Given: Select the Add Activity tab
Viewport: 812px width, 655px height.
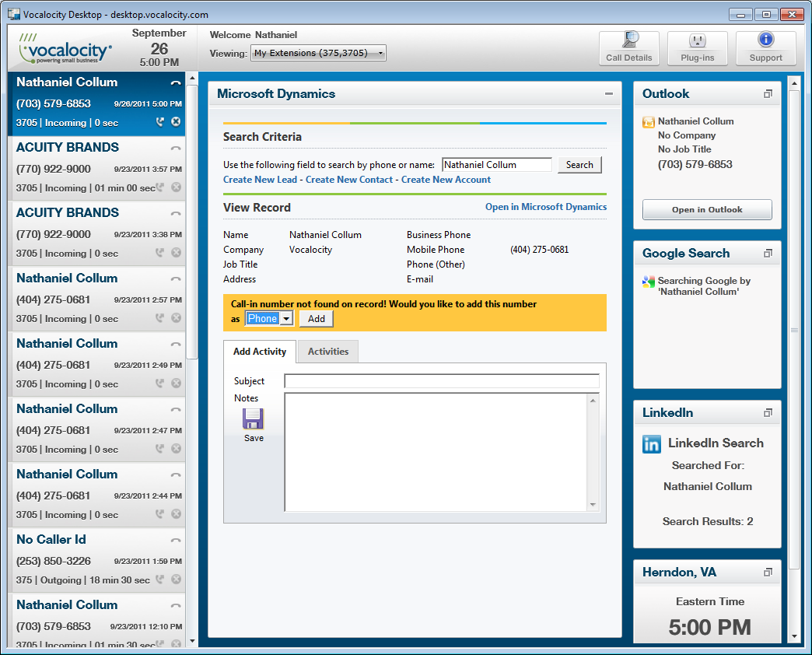Looking at the screenshot, I should pos(260,352).
